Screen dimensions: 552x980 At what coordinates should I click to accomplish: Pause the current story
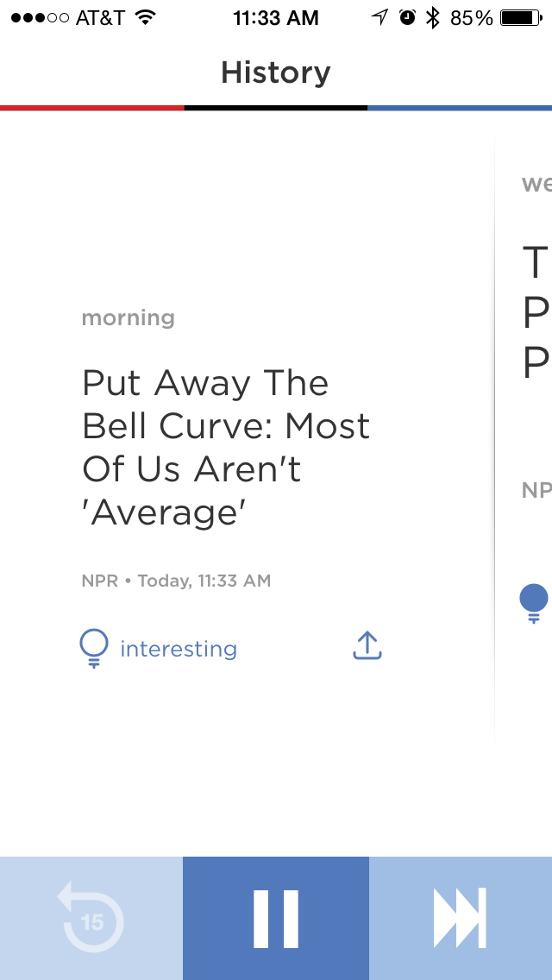click(276, 919)
